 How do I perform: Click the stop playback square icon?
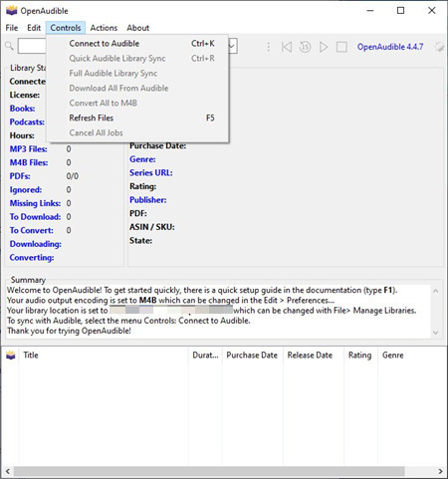tap(341, 47)
